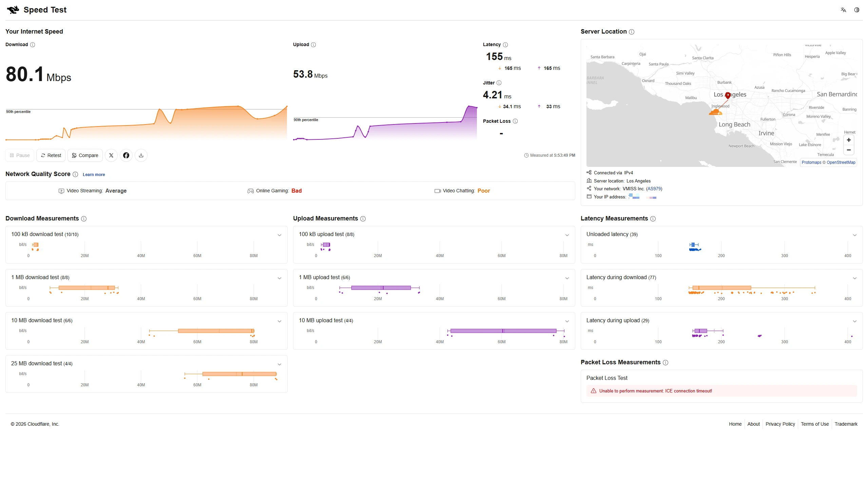Click the Packet Loss info icon

(x=515, y=121)
